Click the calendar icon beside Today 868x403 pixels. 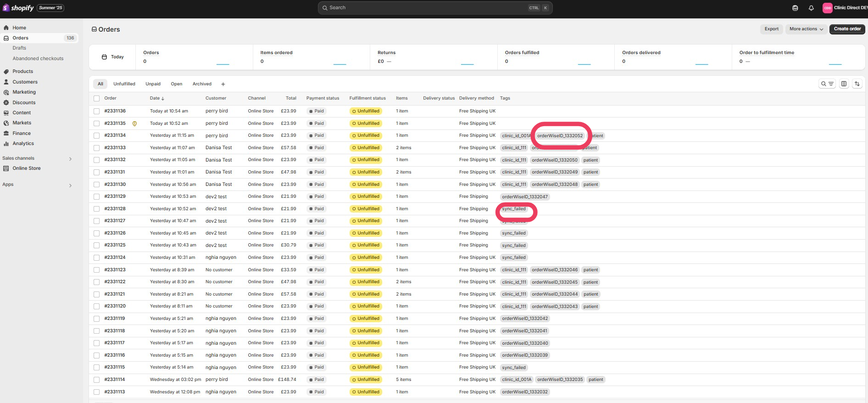[104, 57]
